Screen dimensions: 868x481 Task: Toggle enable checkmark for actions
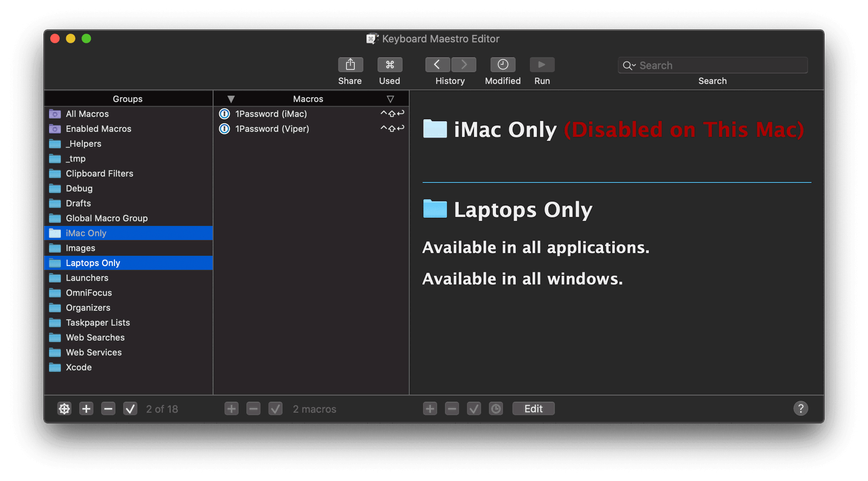[x=474, y=409]
